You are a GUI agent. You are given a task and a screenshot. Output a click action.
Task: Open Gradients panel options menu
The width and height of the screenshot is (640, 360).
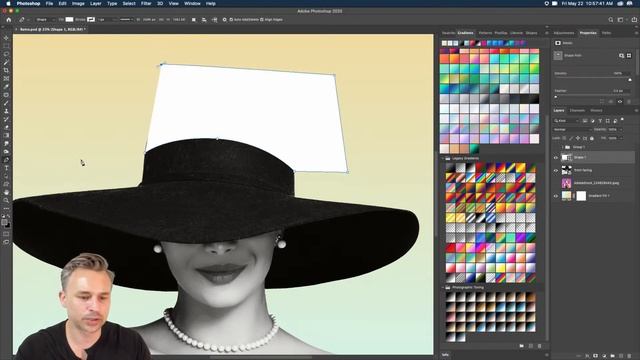(x=547, y=33)
